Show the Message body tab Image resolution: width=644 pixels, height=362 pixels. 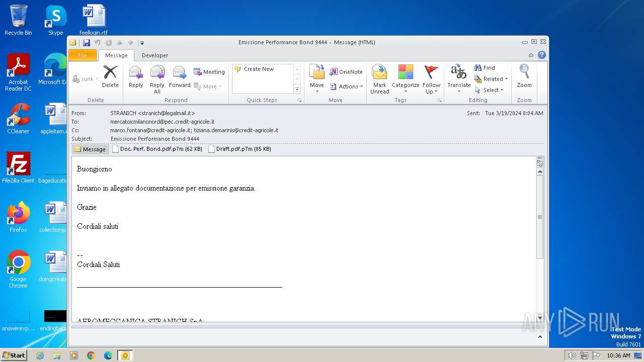pos(90,149)
